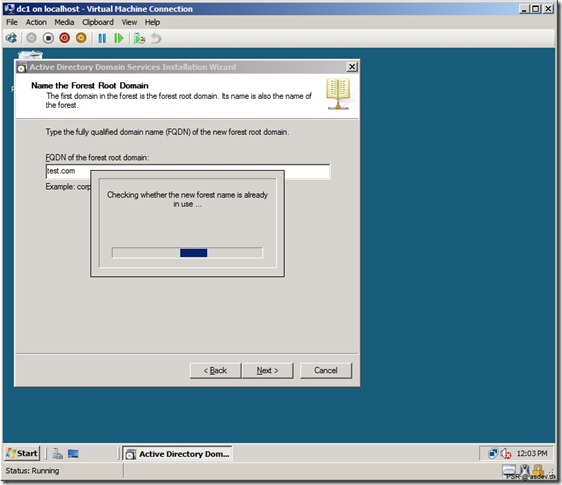562x485 pixels.
Task: Click 'Status: Running' status text
Action: tap(32, 471)
